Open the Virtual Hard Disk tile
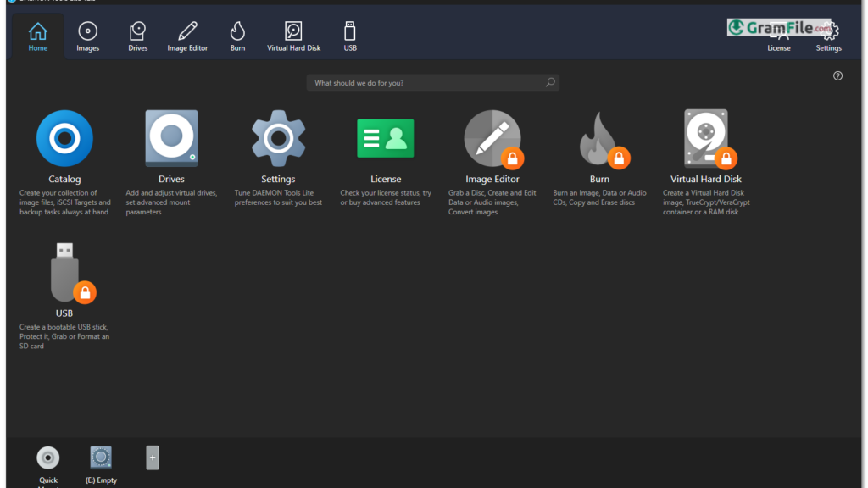Viewport: 868px width, 488px height. click(706, 138)
